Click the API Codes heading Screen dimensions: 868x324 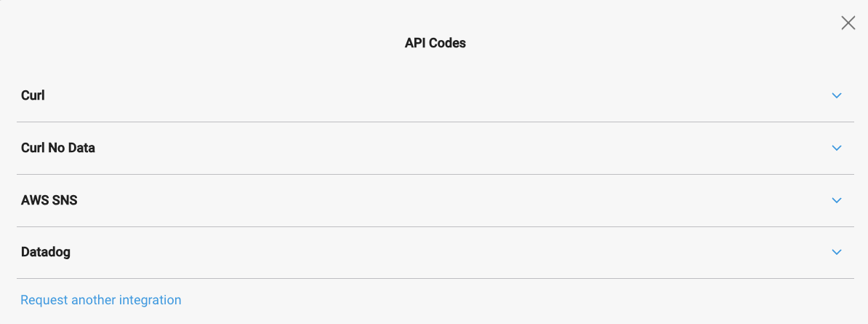point(435,43)
